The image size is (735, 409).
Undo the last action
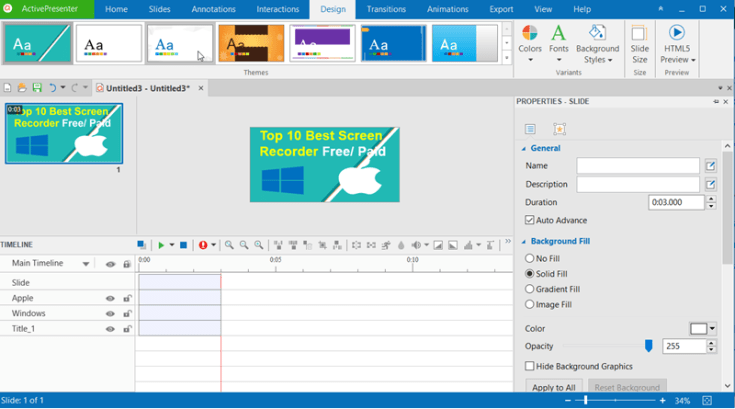click(x=52, y=88)
